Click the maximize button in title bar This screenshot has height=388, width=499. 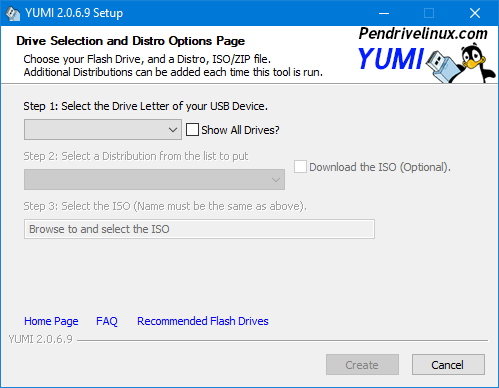click(429, 13)
